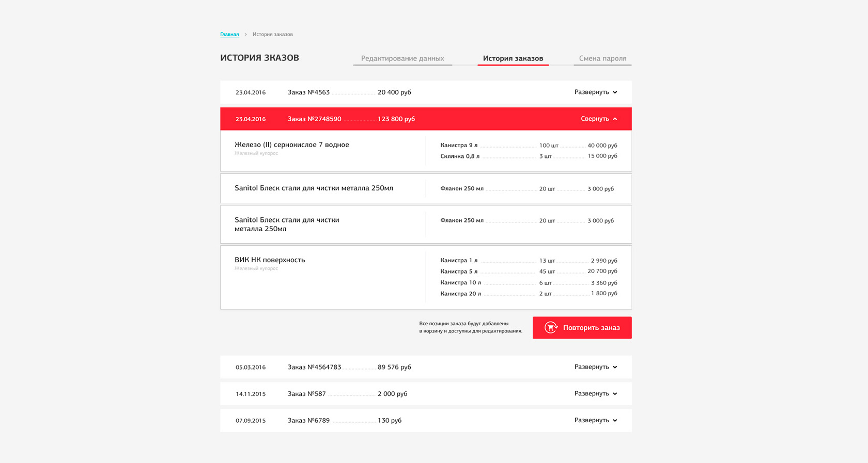868x463 pixels.
Task: Click the 20 700 руб price
Action: [x=602, y=271]
